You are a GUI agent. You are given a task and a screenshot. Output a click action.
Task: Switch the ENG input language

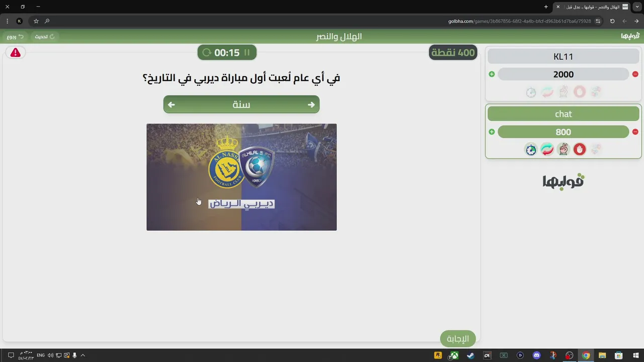(x=41, y=355)
